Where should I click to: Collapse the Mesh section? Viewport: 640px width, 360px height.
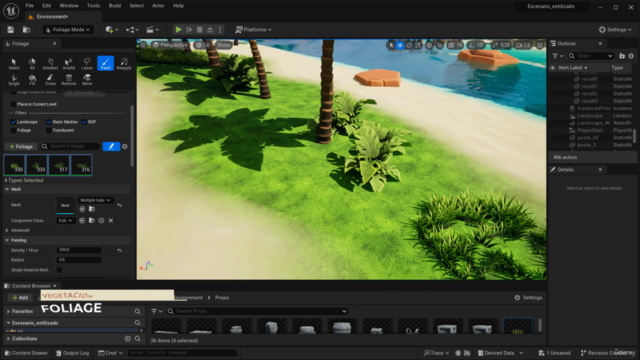click(x=7, y=189)
